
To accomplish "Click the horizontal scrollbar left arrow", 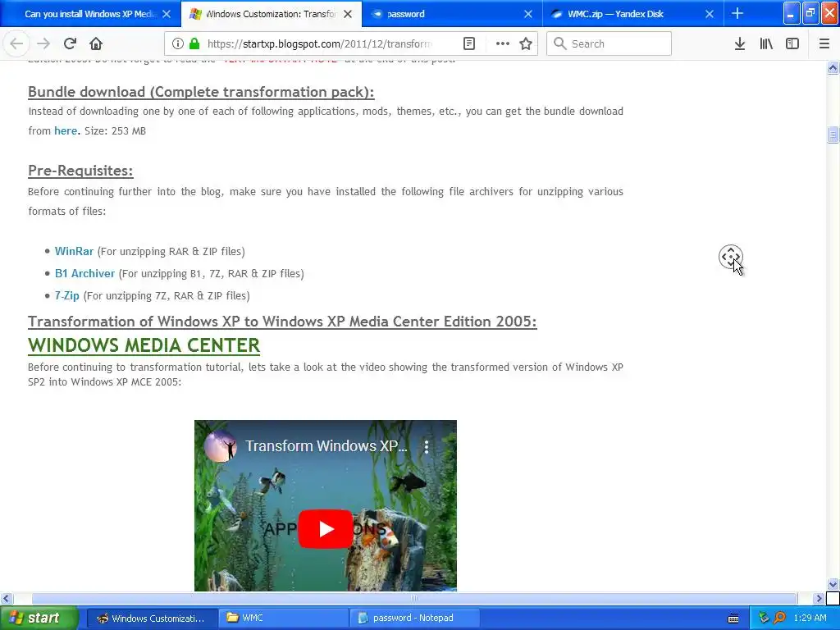I will pyautogui.click(x=7, y=598).
